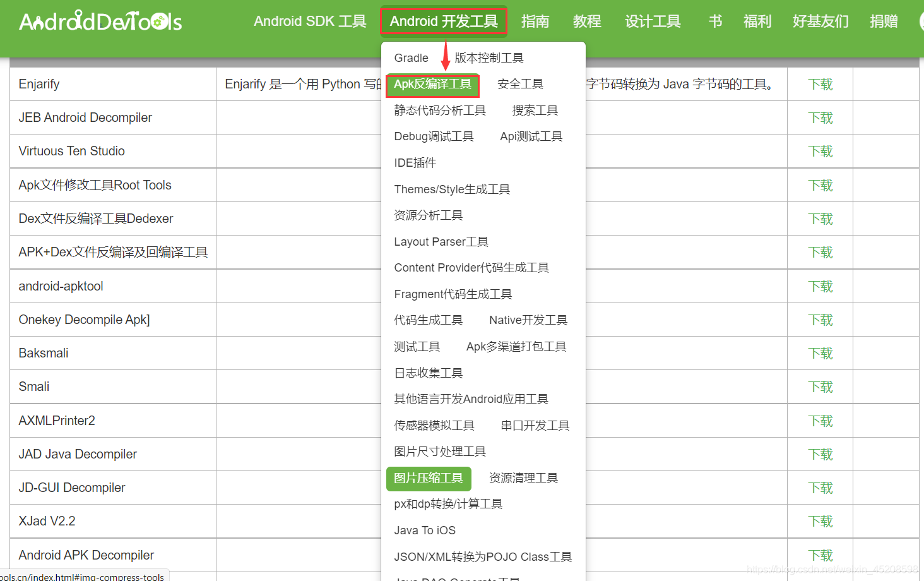Select 其他语言开发Android应用工具 entry
The height and width of the screenshot is (581, 924).
click(471, 399)
